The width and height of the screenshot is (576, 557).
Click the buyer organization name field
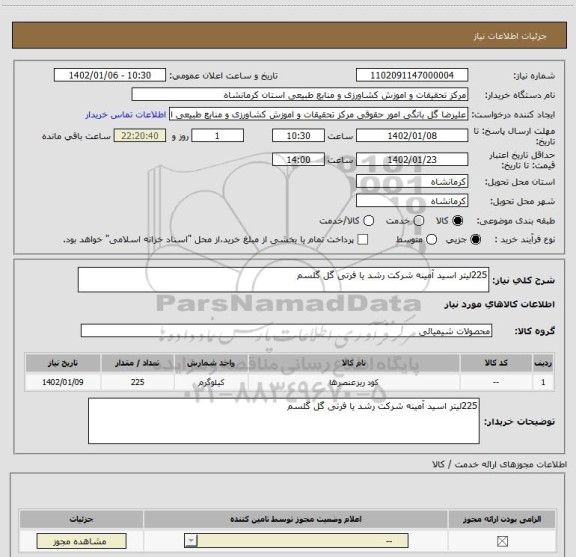300,95
